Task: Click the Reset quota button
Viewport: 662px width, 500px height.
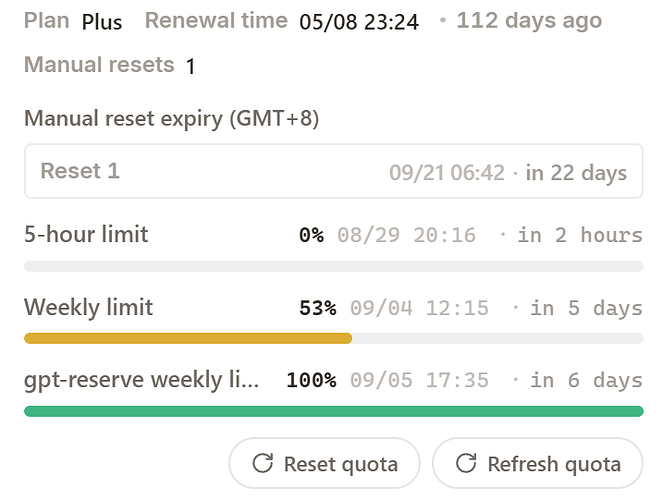Action: pyautogui.click(x=324, y=463)
